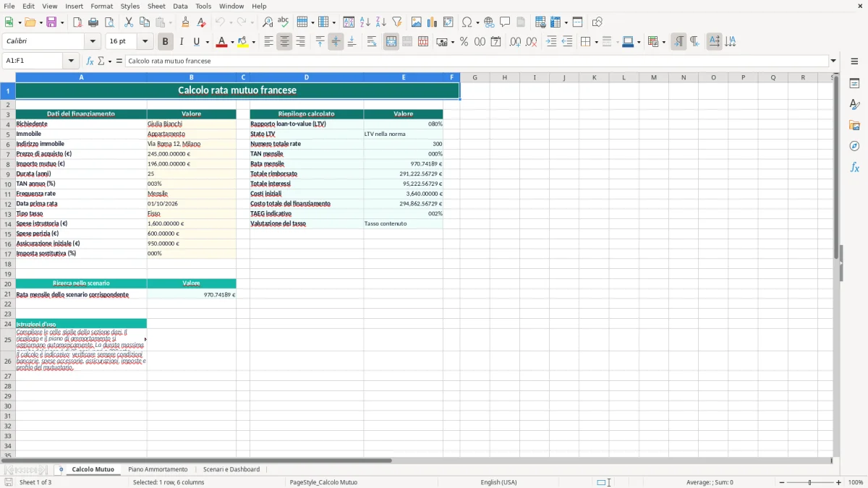Click the Cut scissors icon
This screenshot has width=868, height=488.
[129, 22]
